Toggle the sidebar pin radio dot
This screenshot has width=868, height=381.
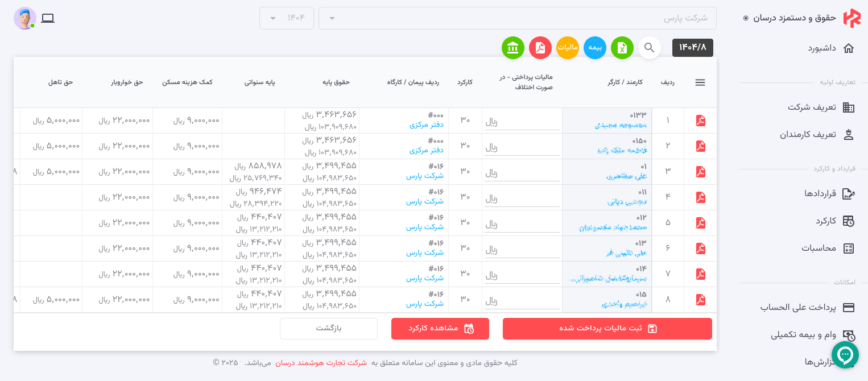746,18
